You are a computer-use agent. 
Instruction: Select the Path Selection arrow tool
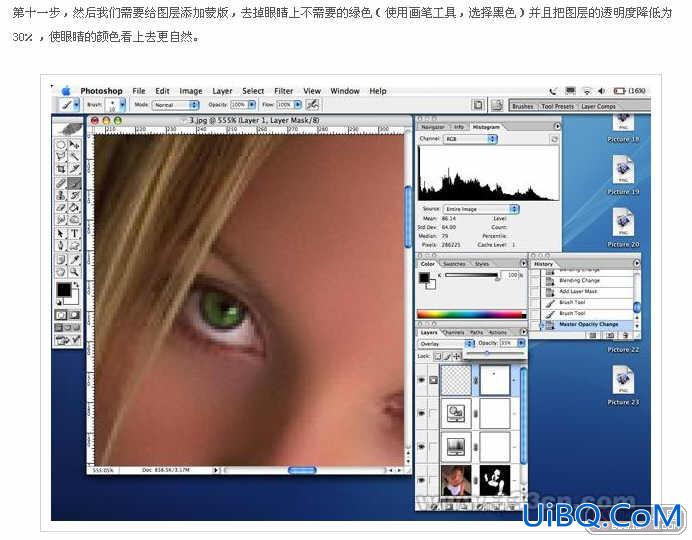coord(61,233)
